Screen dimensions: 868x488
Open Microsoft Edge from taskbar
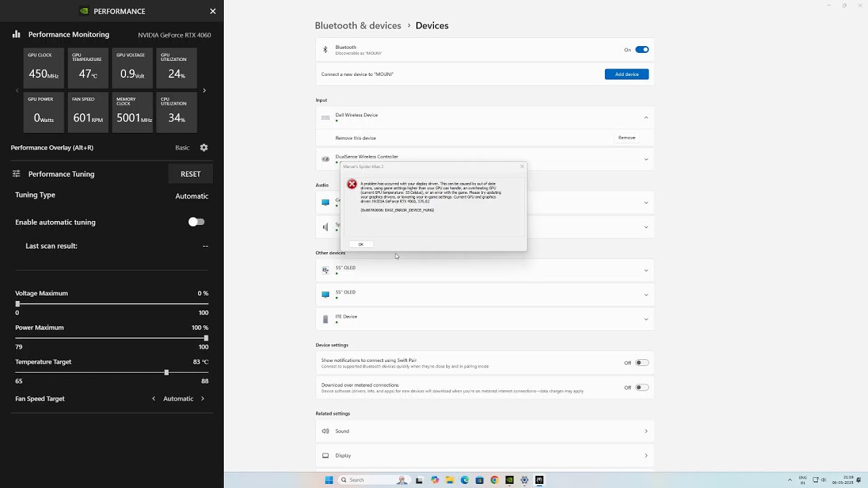465,480
